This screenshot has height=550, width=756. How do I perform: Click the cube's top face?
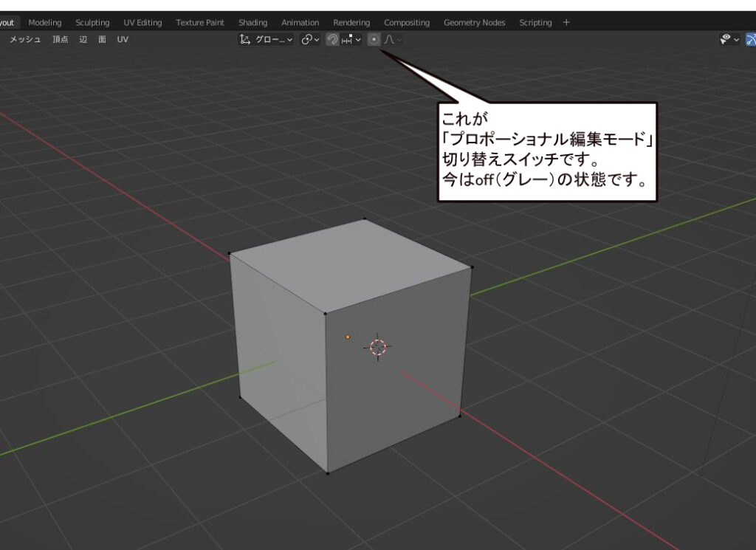351,267
